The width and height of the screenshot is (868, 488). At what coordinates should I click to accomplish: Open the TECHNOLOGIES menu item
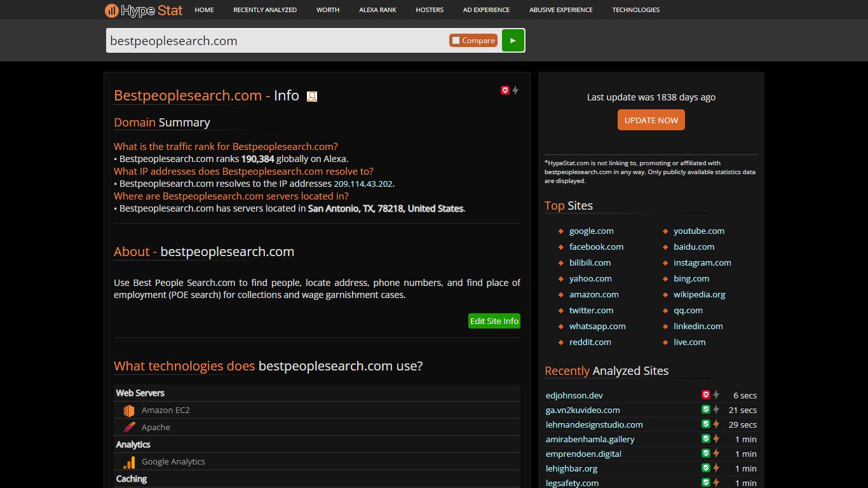636,10
